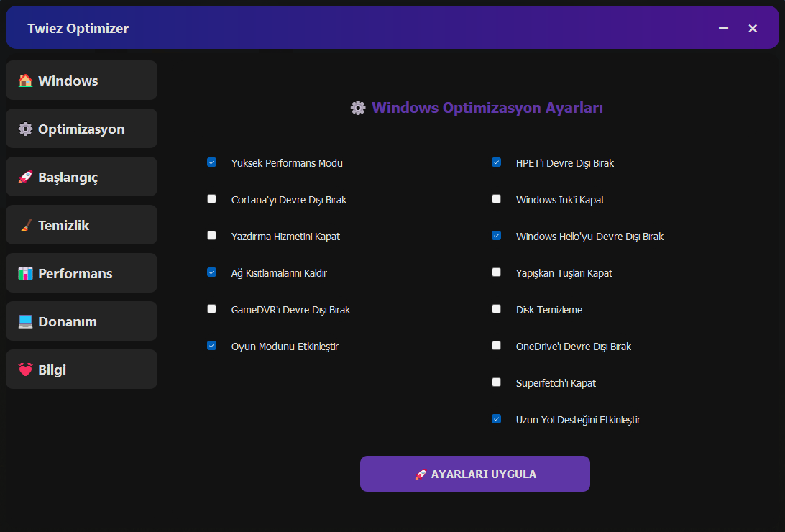Select the Performans sidebar item
The width and height of the screenshot is (785, 532).
click(x=82, y=272)
